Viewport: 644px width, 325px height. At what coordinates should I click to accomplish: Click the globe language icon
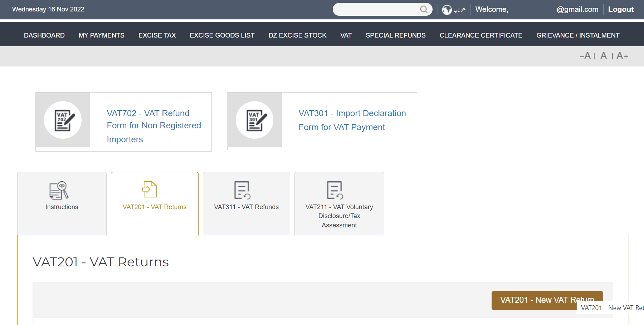447,9
